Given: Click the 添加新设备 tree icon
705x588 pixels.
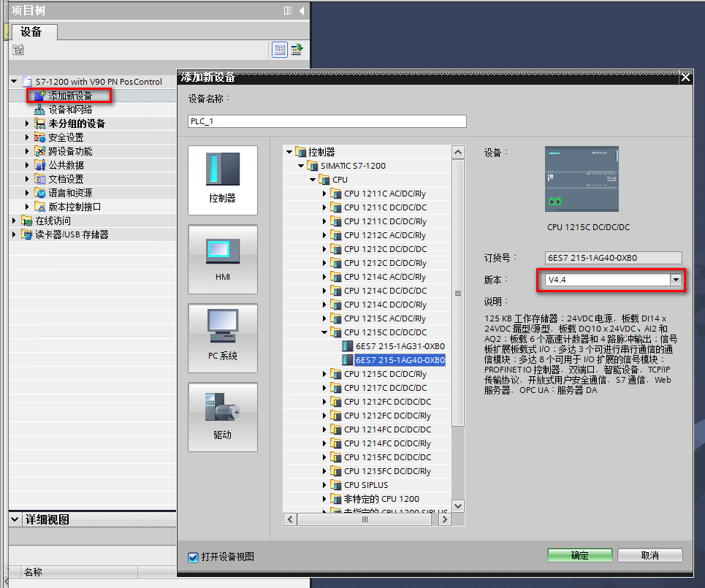Looking at the screenshot, I should [x=40, y=96].
